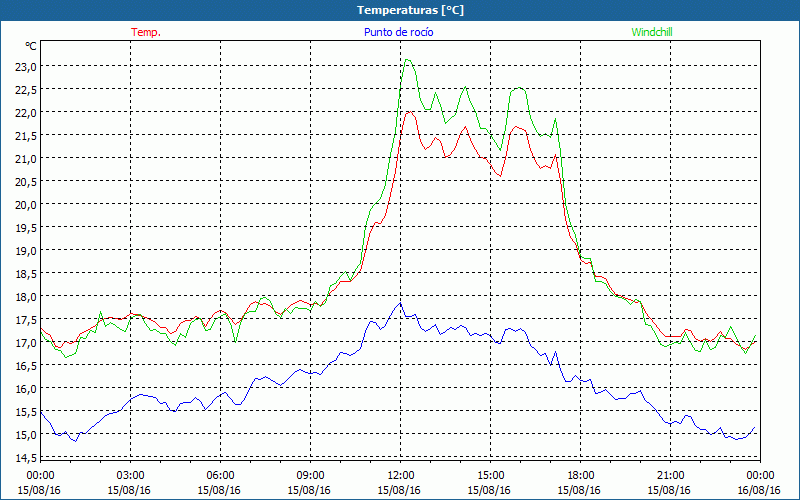
Task: Click the 15:00 time axis label
Action: point(490,475)
